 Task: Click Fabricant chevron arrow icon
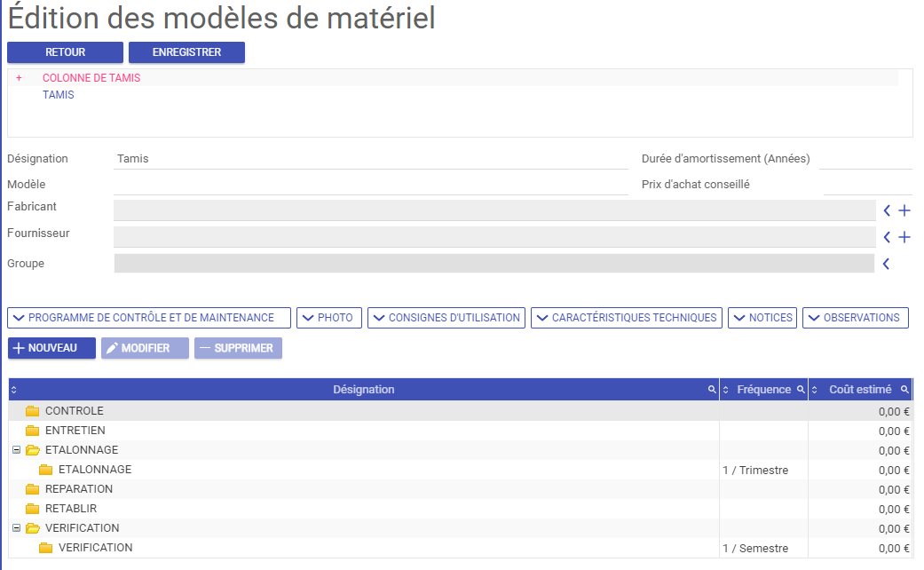[x=887, y=210]
